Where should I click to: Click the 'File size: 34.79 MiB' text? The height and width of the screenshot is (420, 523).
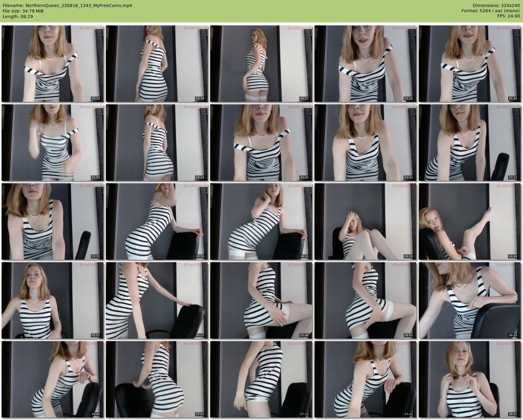pyautogui.click(x=23, y=11)
